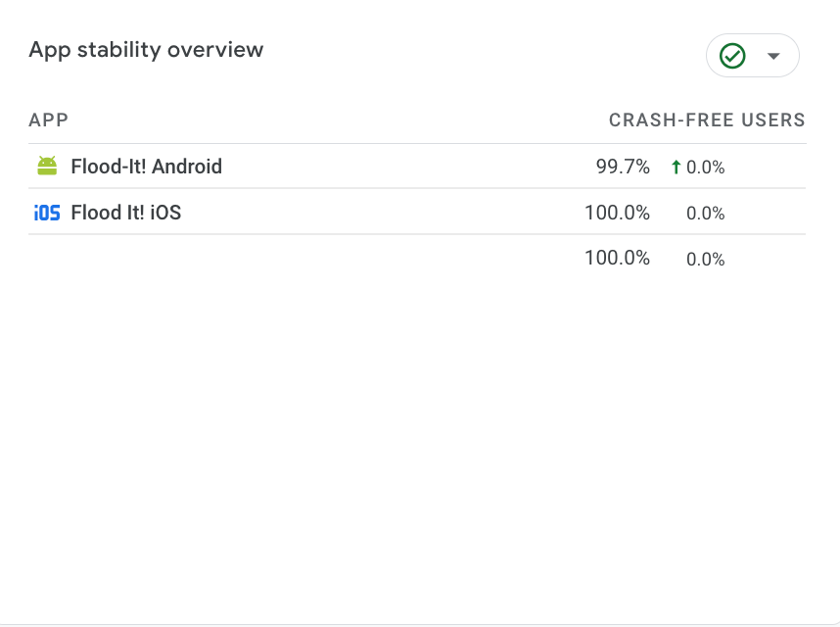Select the CRASH-FREE USERS column header
This screenshot has height=627, width=840.
coord(707,120)
